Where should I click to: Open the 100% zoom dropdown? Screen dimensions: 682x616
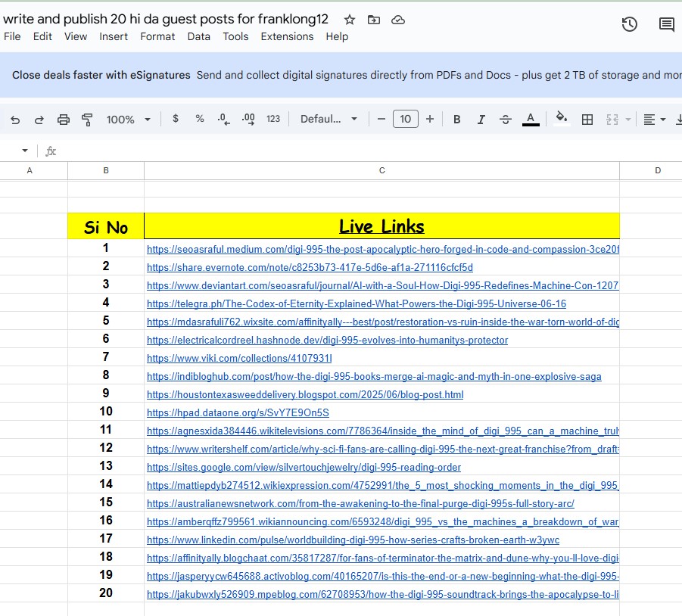click(128, 120)
